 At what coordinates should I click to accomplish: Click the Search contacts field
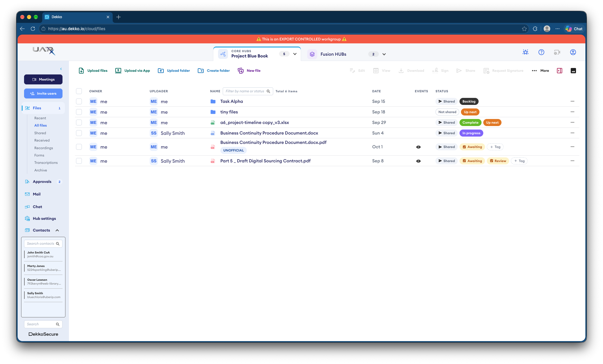(43, 244)
